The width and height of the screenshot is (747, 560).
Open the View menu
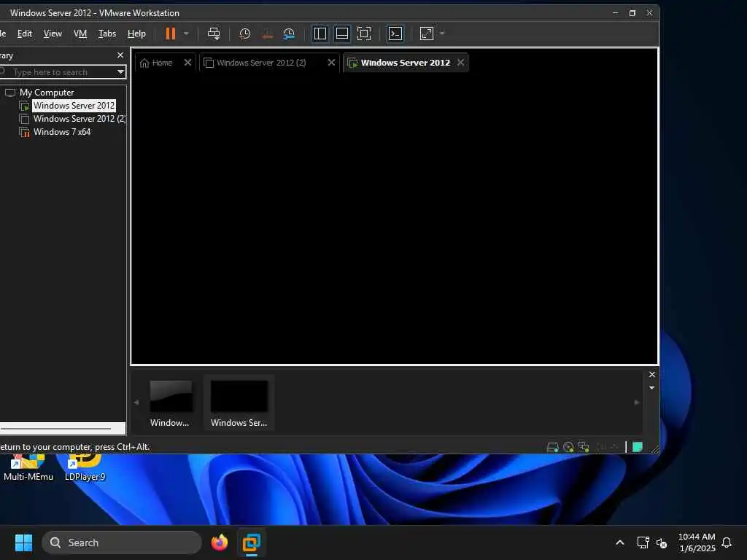coord(53,34)
